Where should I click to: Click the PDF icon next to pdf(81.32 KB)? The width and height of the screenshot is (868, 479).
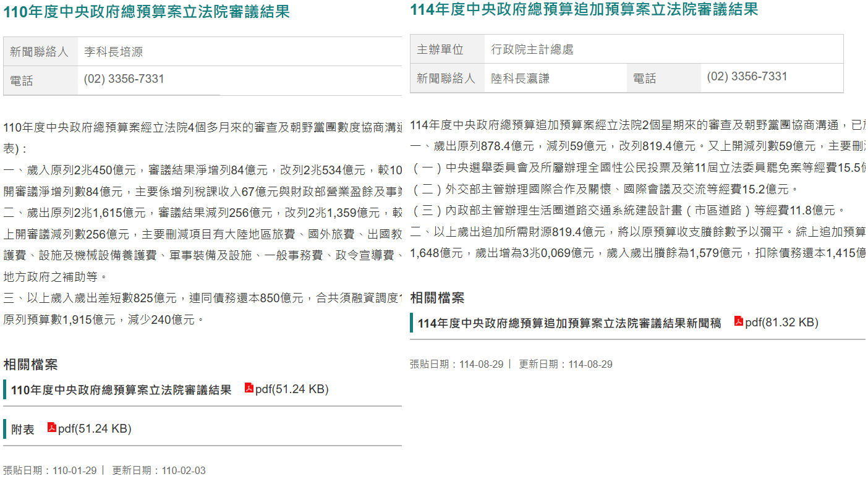pyautogui.click(x=738, y=321)
